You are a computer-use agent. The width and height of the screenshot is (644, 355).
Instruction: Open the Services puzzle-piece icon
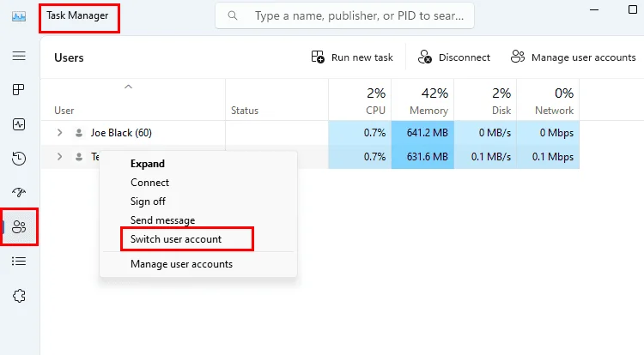pos(19,296)
